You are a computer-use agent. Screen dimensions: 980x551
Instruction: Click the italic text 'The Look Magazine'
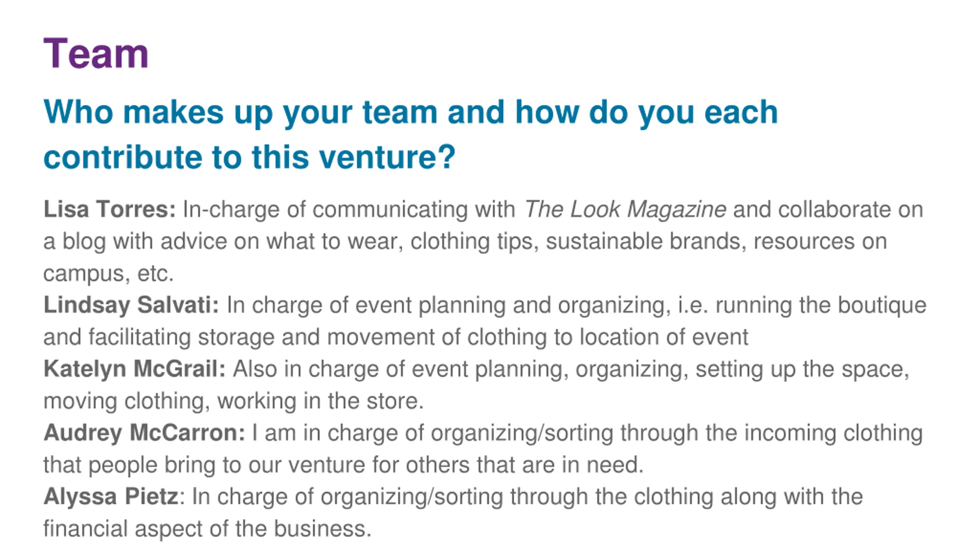(x=625, y=209)
